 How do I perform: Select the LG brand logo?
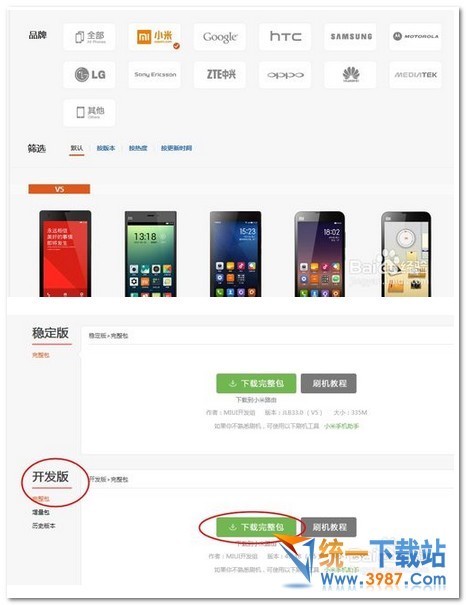[x=89, y=74]
